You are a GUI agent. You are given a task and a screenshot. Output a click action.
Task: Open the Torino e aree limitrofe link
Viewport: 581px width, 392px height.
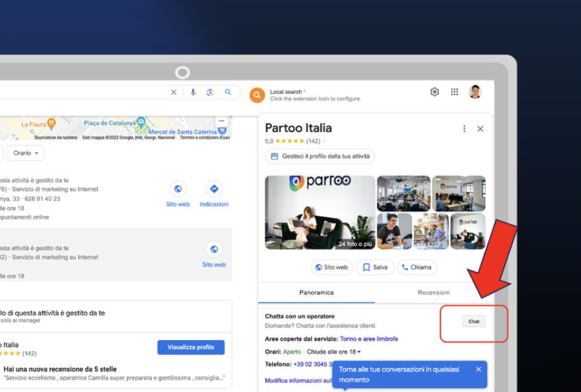pos(369,339)
